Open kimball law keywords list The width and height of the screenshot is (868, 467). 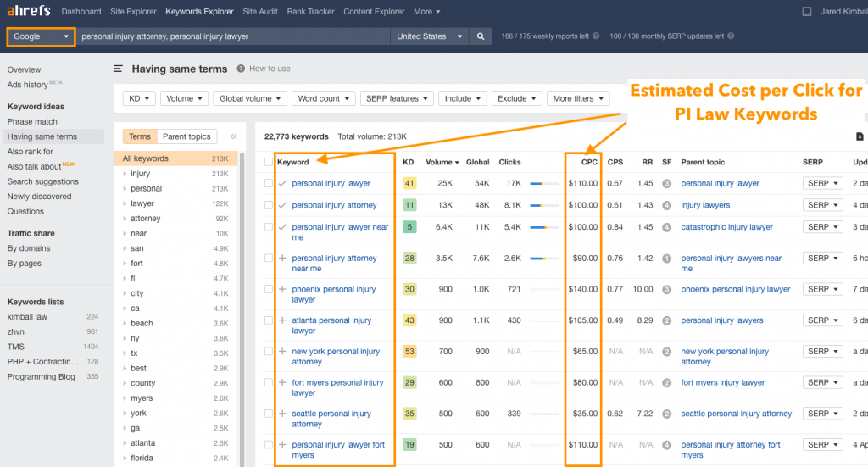coord(27,317)
